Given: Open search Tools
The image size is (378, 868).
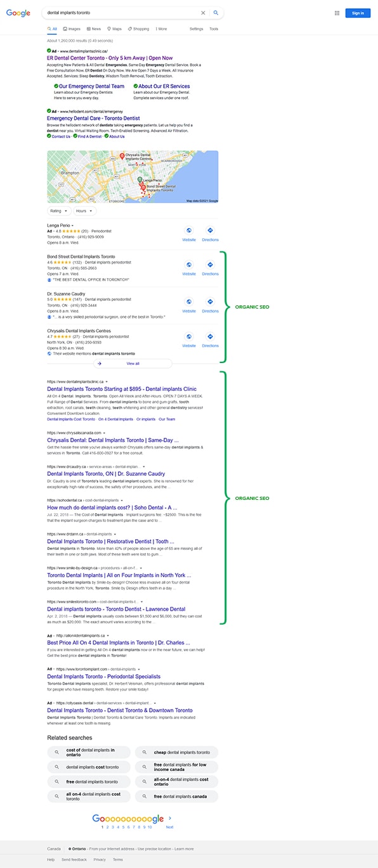Looking at the screenshot, I should (214, 29).
